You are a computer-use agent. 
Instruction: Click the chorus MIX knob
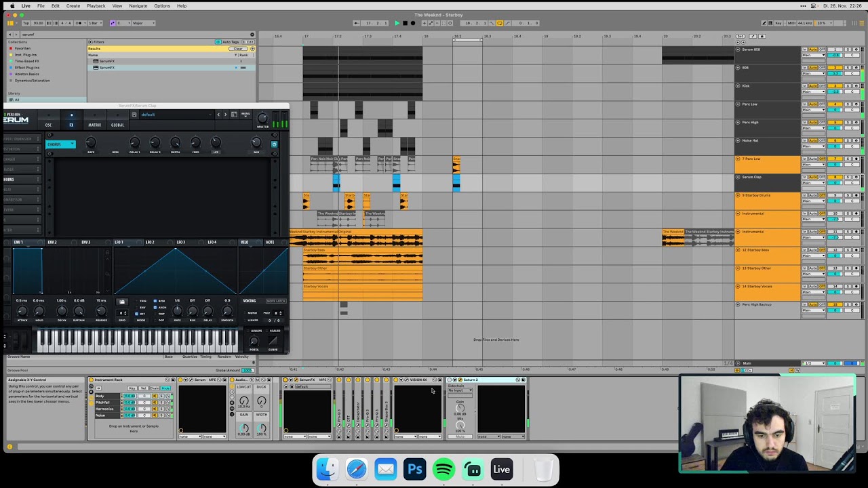256,142
